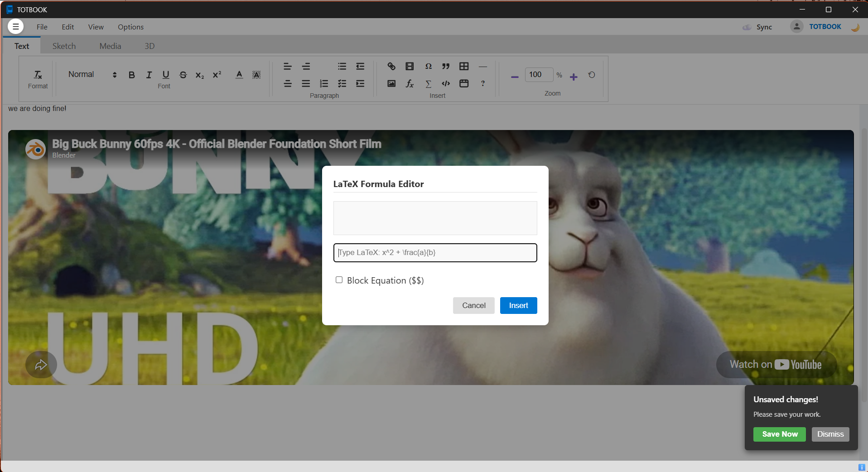Insert a horizontal rule
This screenshot has width=868, height=472.
coord(483,67)
